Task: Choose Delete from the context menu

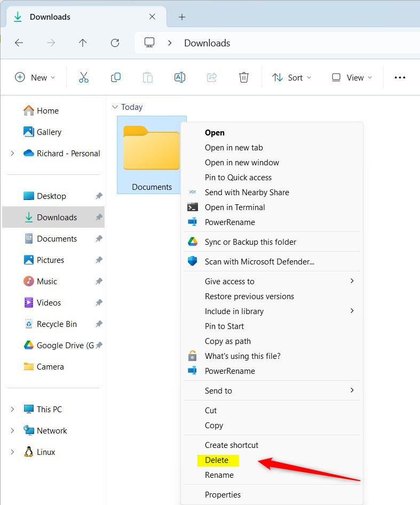Action: pyautogui.click(x=217, y=460)
